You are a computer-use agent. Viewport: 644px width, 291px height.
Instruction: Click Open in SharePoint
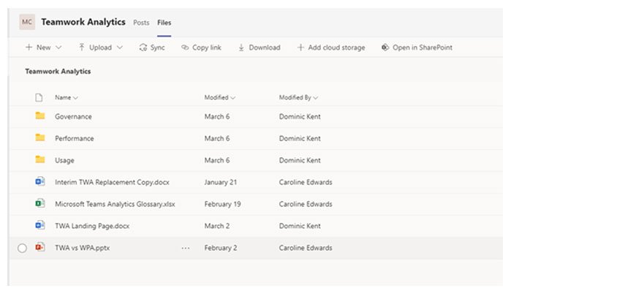(x=417, y=48)
